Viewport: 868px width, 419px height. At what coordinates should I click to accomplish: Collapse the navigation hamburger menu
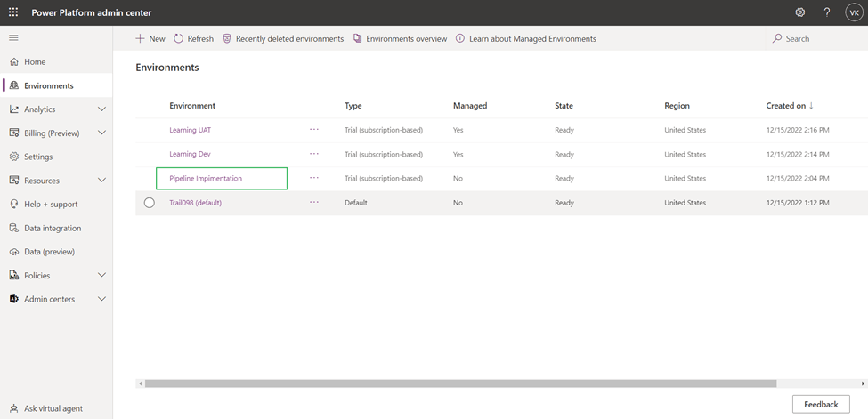(13, 38)
